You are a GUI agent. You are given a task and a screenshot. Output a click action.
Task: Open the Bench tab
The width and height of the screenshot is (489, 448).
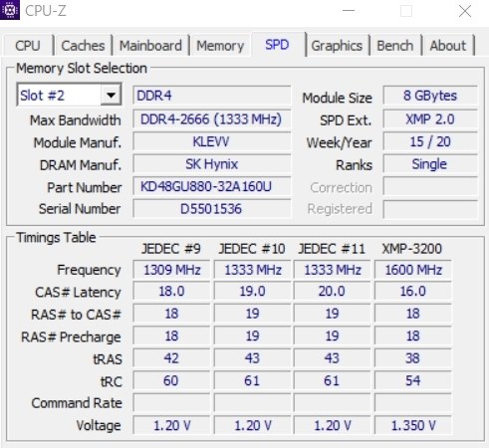click(395, 46)
